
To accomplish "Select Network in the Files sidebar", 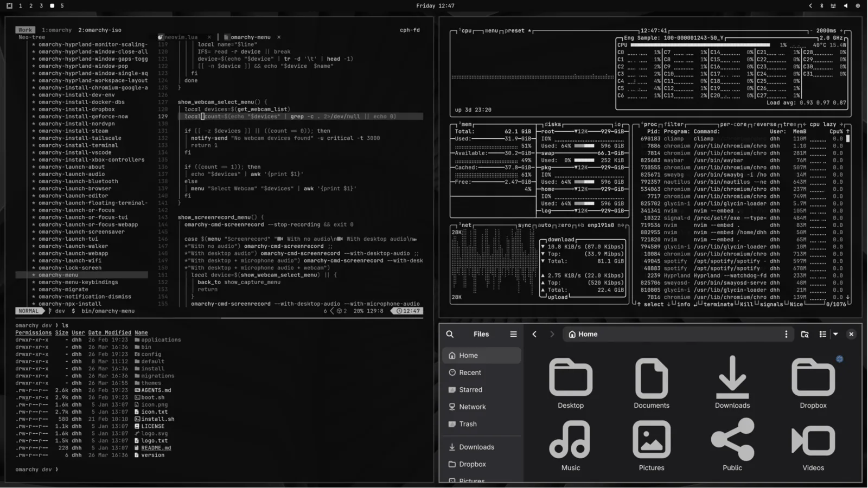I will point(482,407).
